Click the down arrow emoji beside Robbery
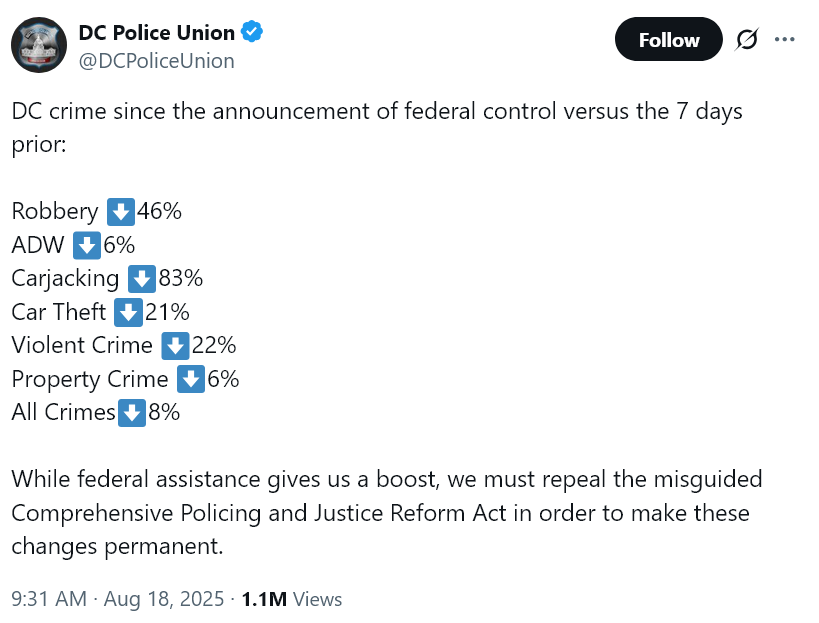Viewport: 819px width, 623px height. pyautogui.click(x=120, y=212)
